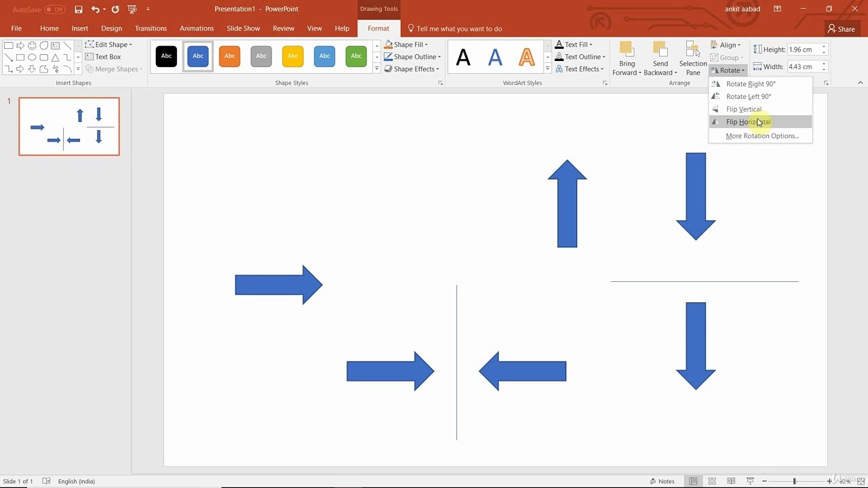Screen dimensions: 868x488
Task: Choose Flip Horizontal menu item
Action: (x=760, y=122)
